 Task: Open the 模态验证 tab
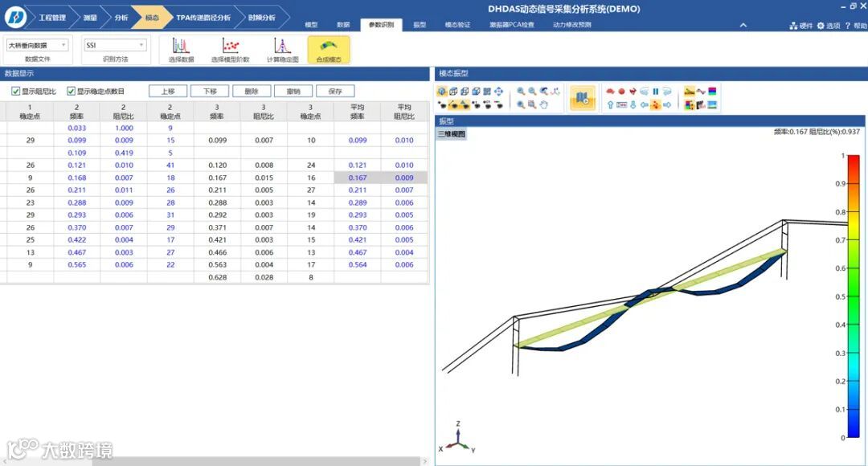pyautogui.click(x=458, y=25)
